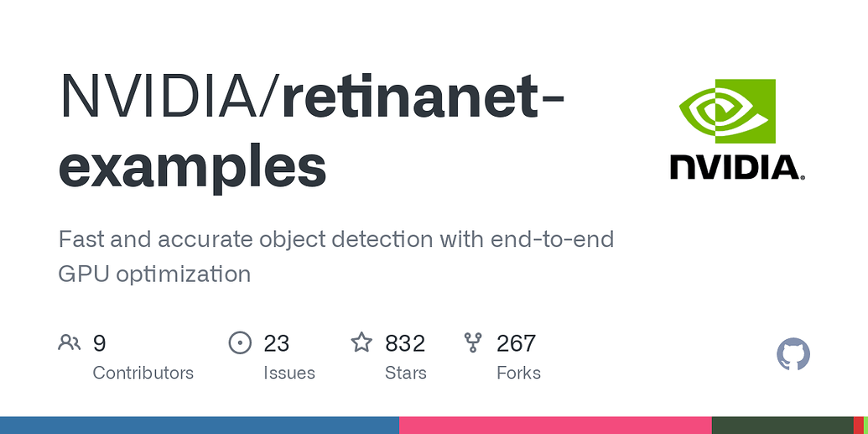868x434 pixels.
Task: Click the object detection description text
Action: click(x=336, y=257)
